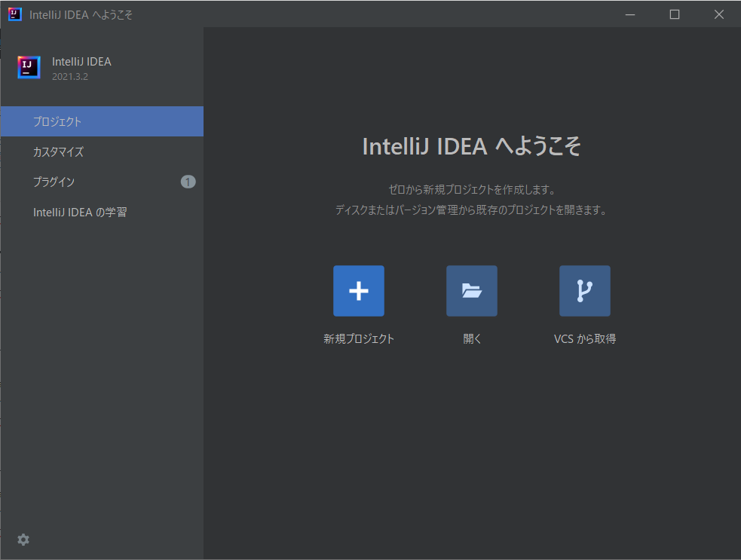Click the 開く label

click(472, 339)
